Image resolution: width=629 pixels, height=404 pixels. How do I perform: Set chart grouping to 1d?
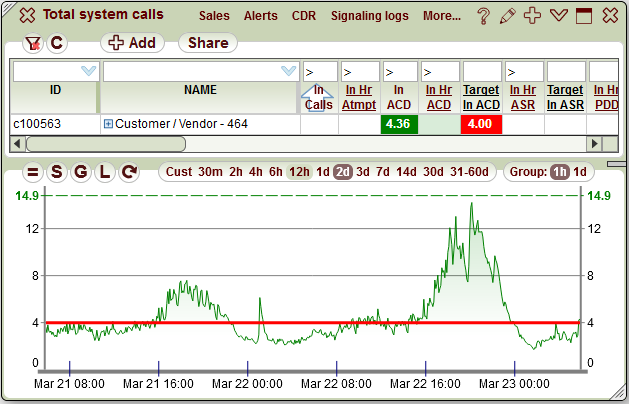coord(580,172)
